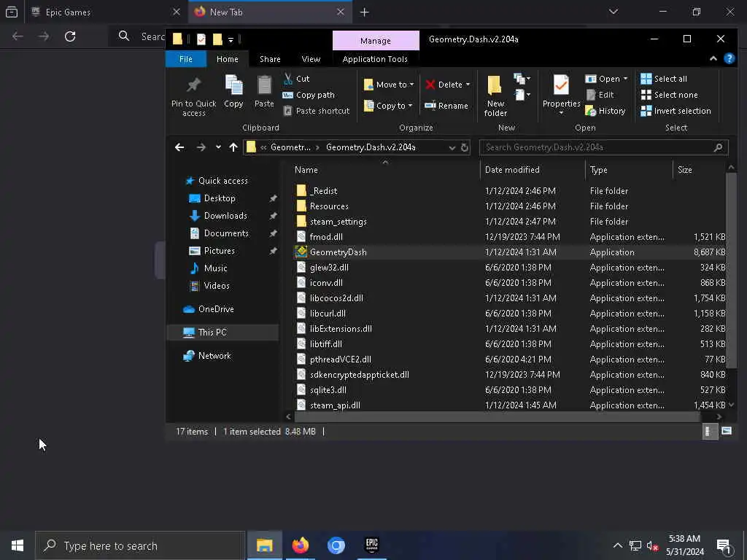
Task: Expand the Open button dropdown arrow
Action: coord(625,79)
